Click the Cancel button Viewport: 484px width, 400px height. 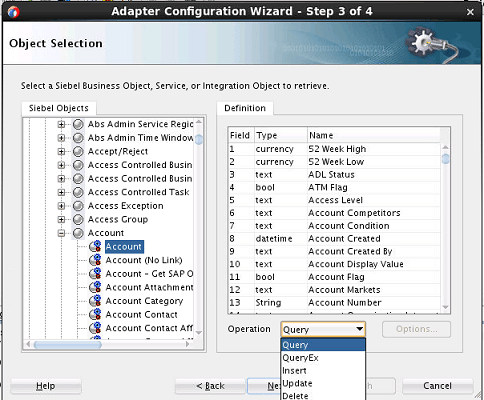tap(437, 386)
